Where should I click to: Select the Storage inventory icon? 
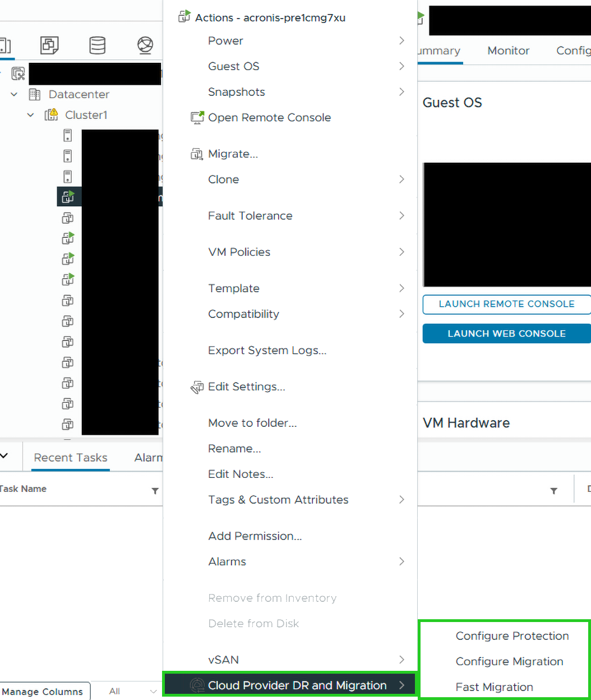pos(98,45)
